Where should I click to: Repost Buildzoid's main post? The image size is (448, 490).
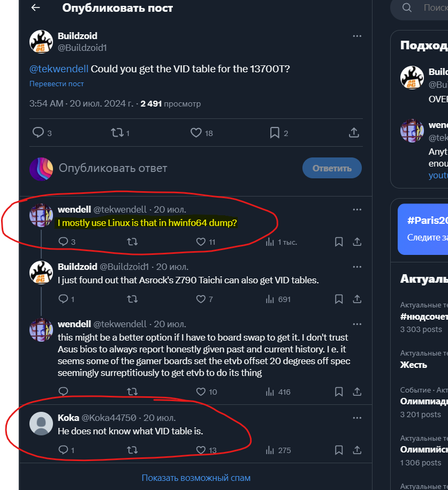(117, 132)
